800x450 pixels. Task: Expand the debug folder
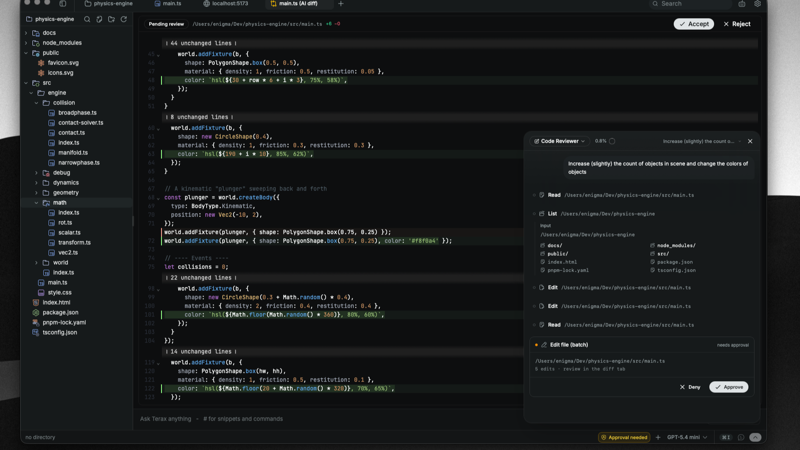pyautogui.click(x=36, y=172)
